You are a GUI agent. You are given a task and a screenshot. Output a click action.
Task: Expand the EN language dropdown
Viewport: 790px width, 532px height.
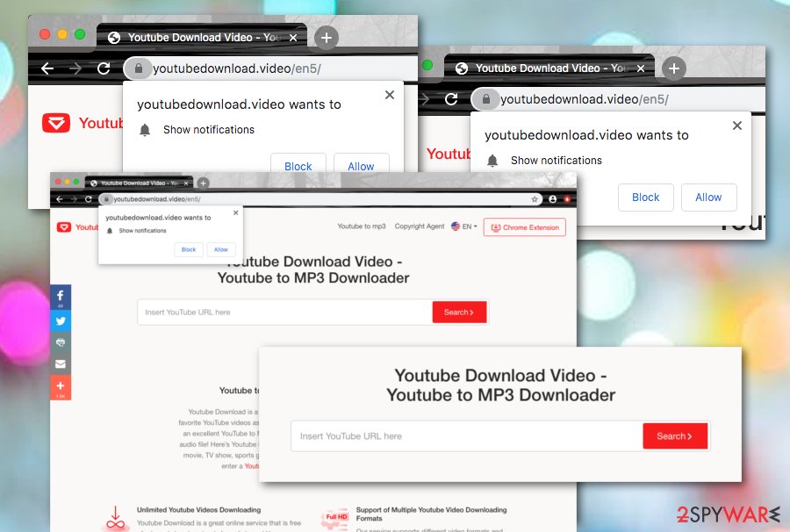point(464,226)
